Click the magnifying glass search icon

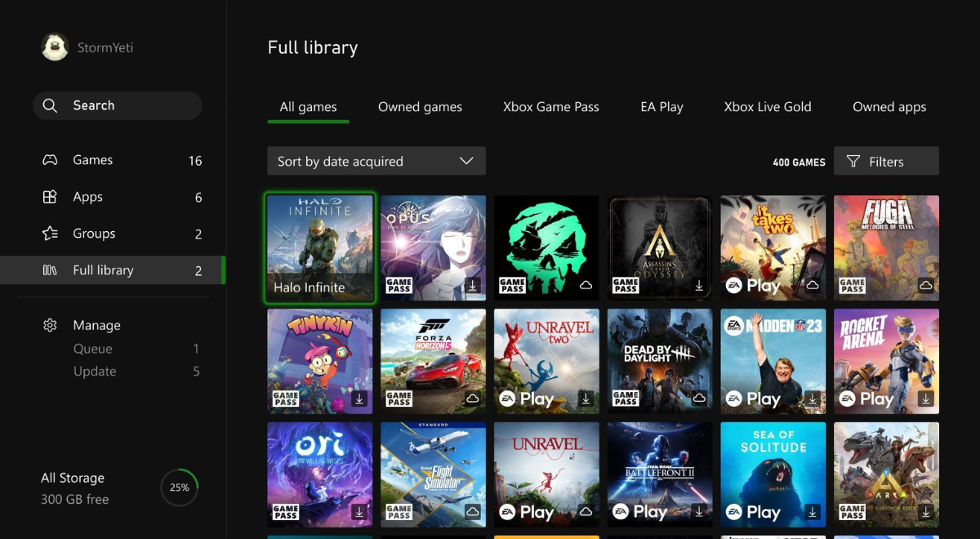pyautogui.click(x=50, y=105)
